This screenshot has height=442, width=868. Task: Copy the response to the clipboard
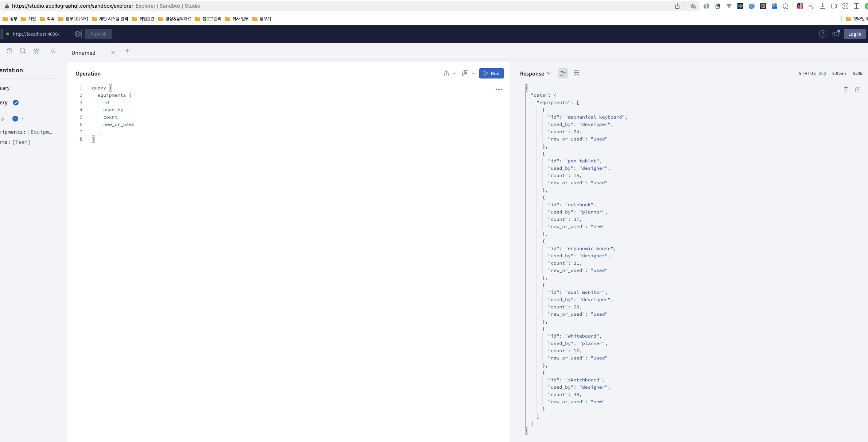pyautogui.click(x=846, y=89)
